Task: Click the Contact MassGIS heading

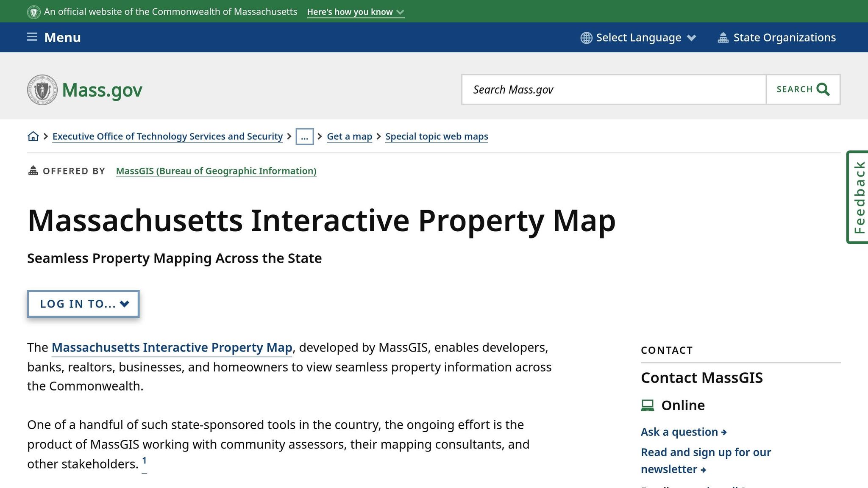Action: (x=701, y=378)
